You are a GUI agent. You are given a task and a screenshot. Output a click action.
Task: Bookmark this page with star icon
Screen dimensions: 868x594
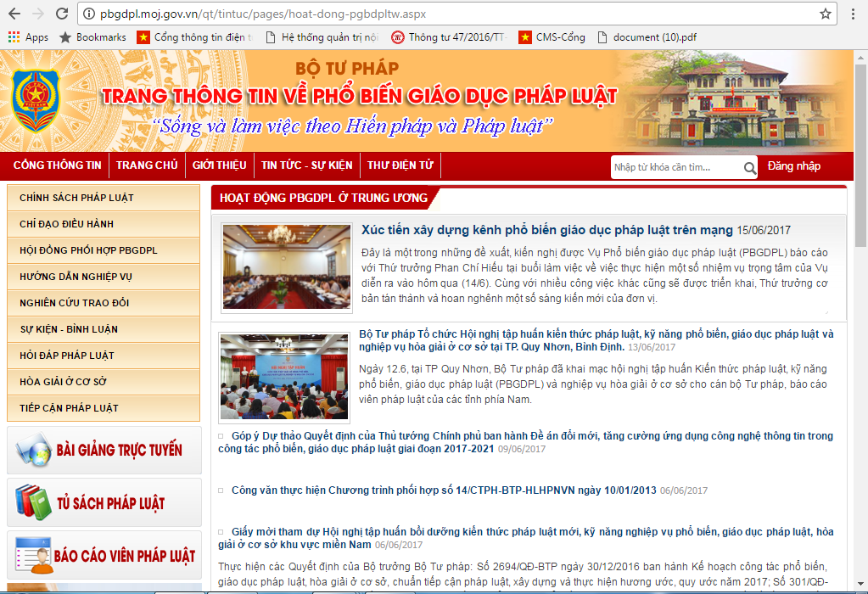pyautogui.click(x=825, y=14)
